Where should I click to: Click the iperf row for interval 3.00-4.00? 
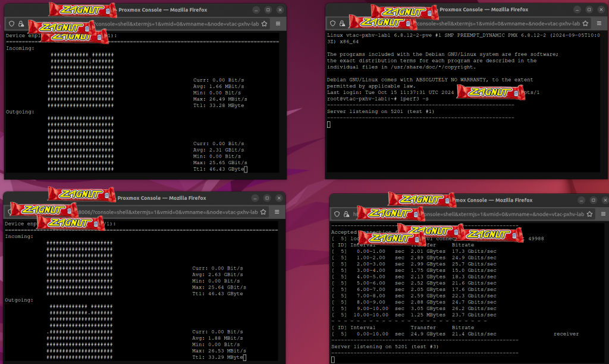414,271
